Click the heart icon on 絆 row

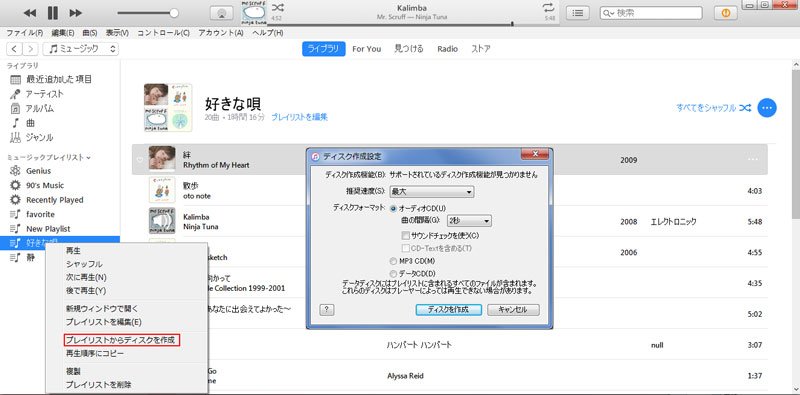139,160
